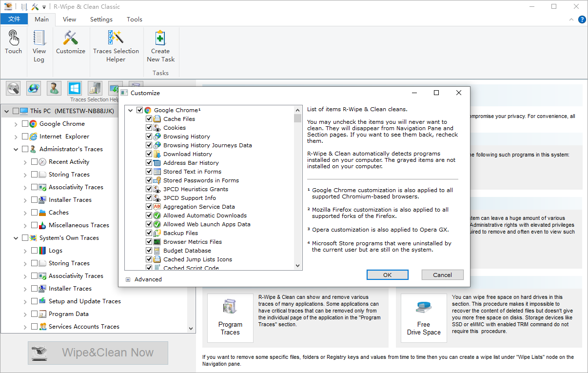Screen dimensions: 588x373
Task: Uncheck Download History checkbox
Action: click(x=149, y=154)
